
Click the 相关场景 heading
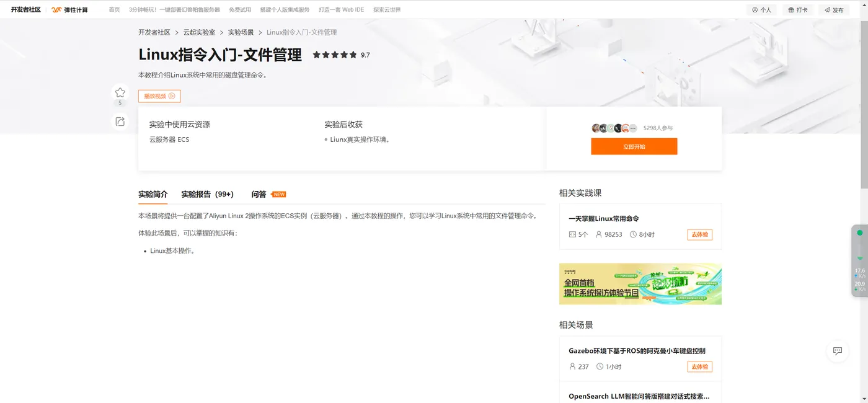[576, 325]
